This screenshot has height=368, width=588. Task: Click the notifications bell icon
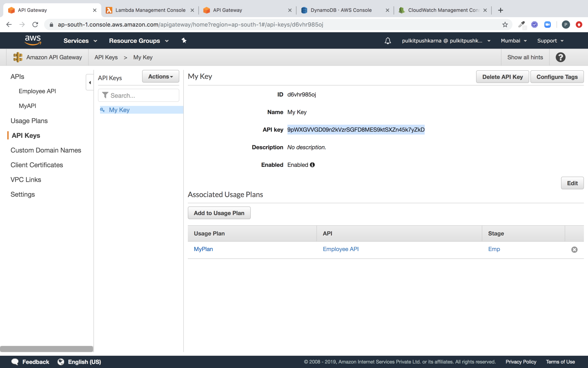[x=388, y=41]
